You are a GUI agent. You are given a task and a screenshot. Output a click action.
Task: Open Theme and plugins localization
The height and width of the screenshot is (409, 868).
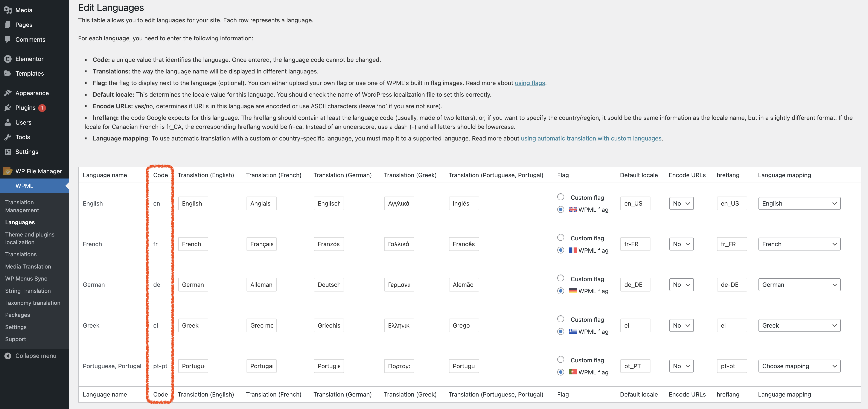click(x=30, y=238)
